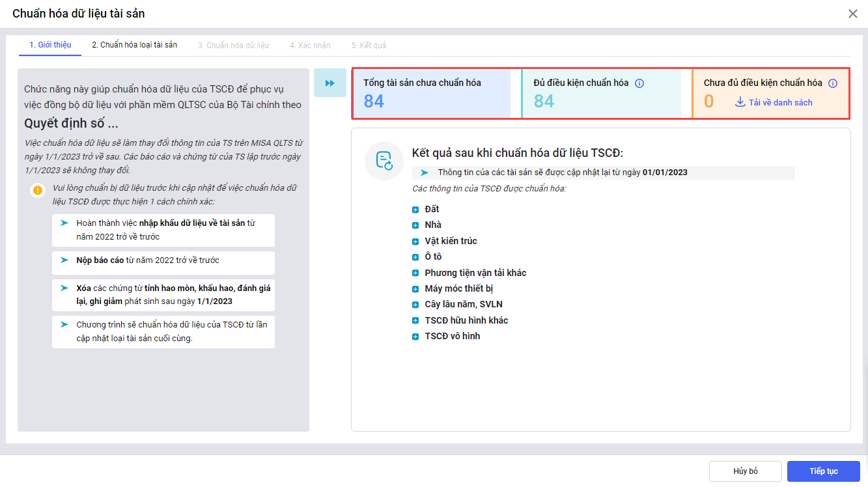Click info icon beside Chưa đủ điều kiện chuẩn hóa
Viewport: 868px width, 487px height.
832,83
